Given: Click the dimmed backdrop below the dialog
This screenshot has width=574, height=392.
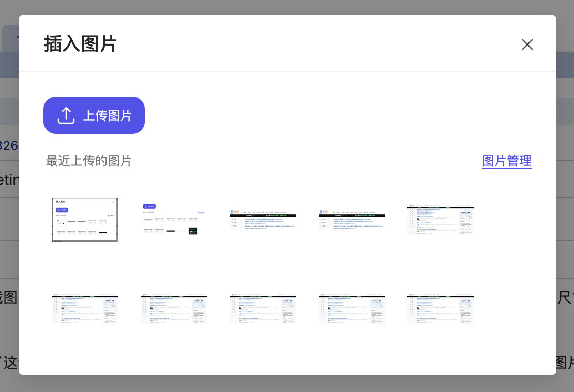Looking at the screenshot, I should (x=287, y=384).
